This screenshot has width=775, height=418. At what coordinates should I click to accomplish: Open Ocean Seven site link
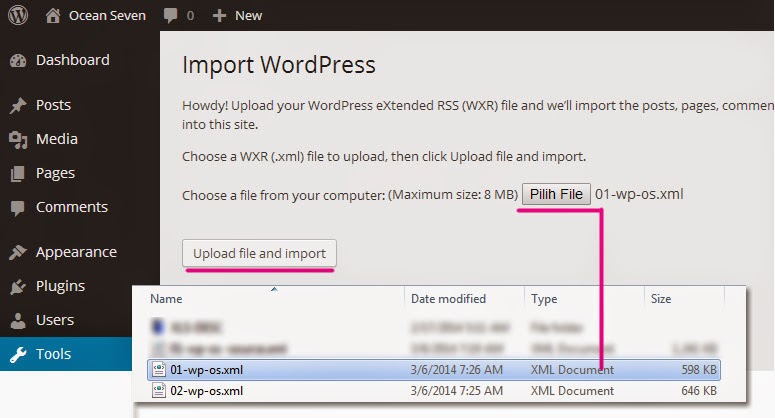coord(107,16)
